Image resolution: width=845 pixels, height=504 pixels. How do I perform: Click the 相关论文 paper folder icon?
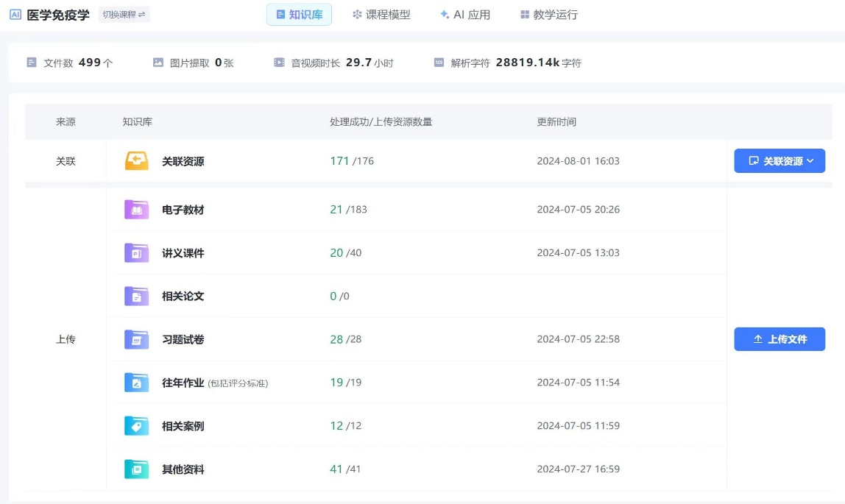pyautogui.click(x=136, y=296)
